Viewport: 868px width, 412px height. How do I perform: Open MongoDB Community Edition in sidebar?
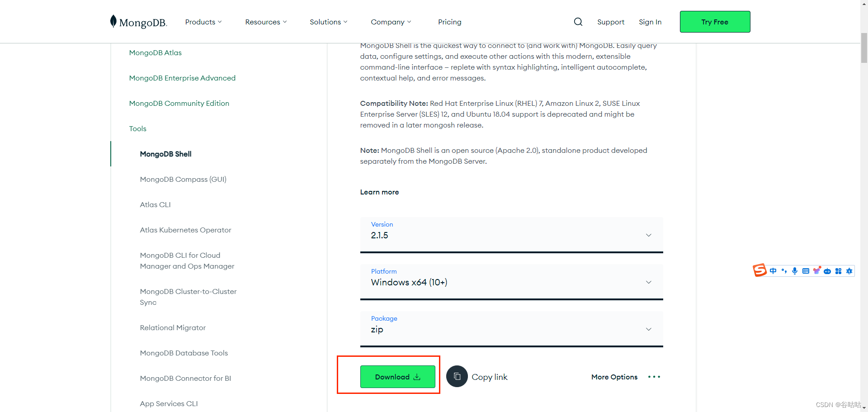179,103
